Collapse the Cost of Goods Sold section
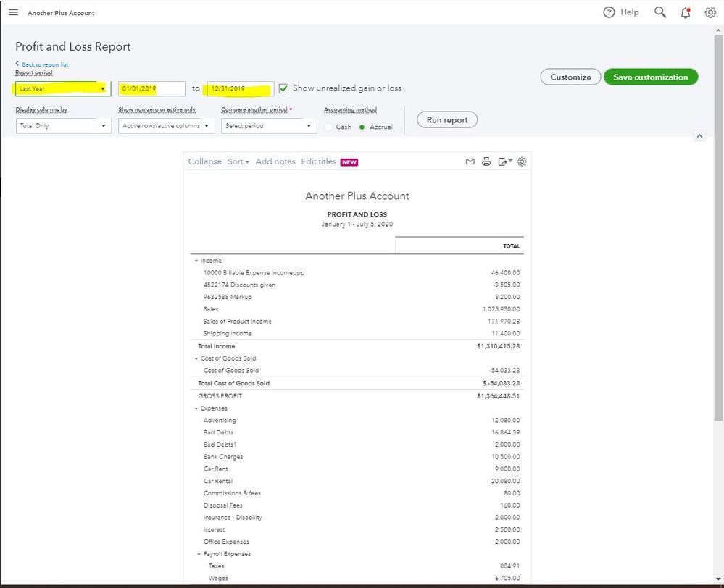Viewport: 724px width, 588px height. pos(196,358)
